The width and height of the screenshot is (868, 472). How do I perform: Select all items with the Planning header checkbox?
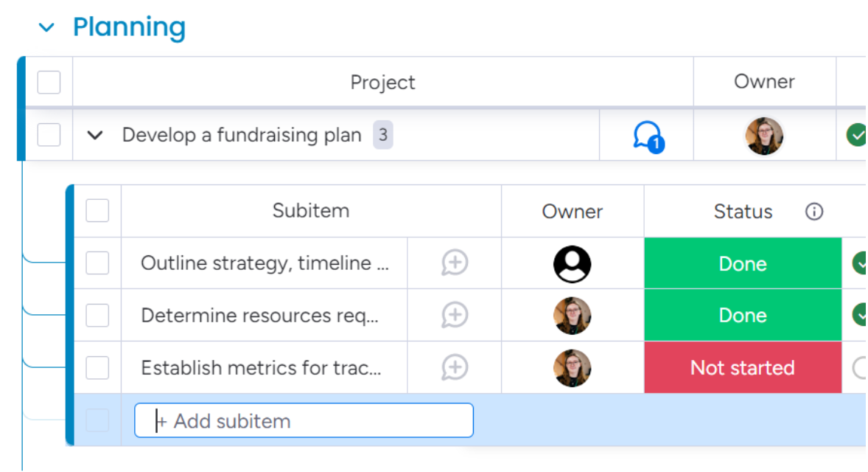49,82
